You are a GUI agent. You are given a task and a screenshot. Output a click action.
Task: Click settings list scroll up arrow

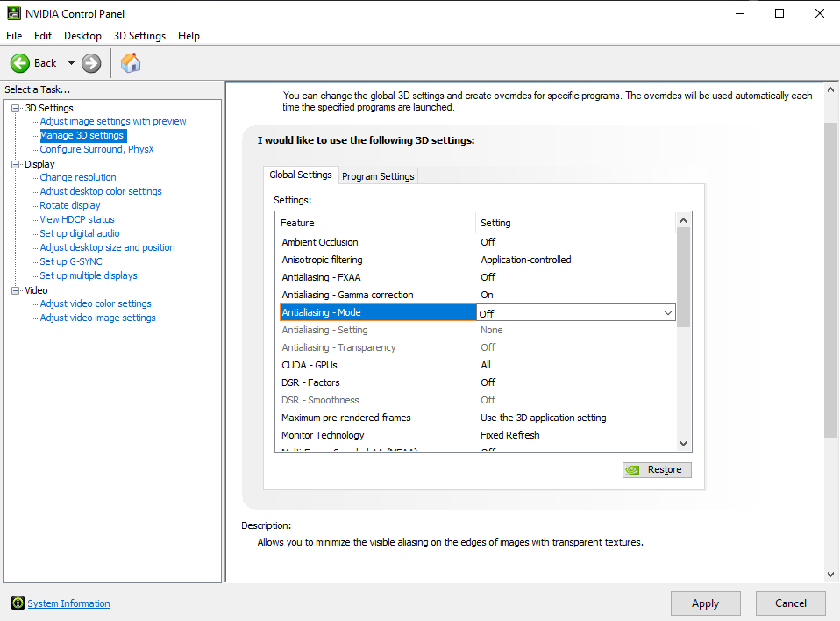(x=683, y=220)
